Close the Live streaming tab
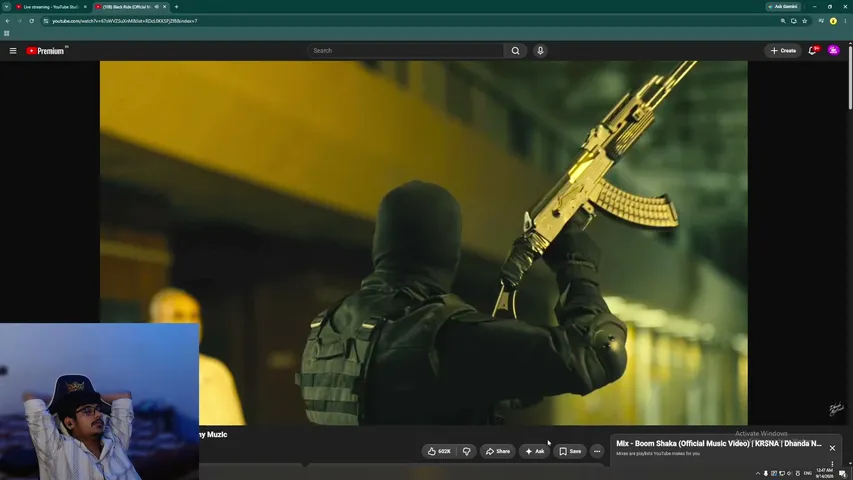This screenshot has width=853, height=480. pos(85,7)
